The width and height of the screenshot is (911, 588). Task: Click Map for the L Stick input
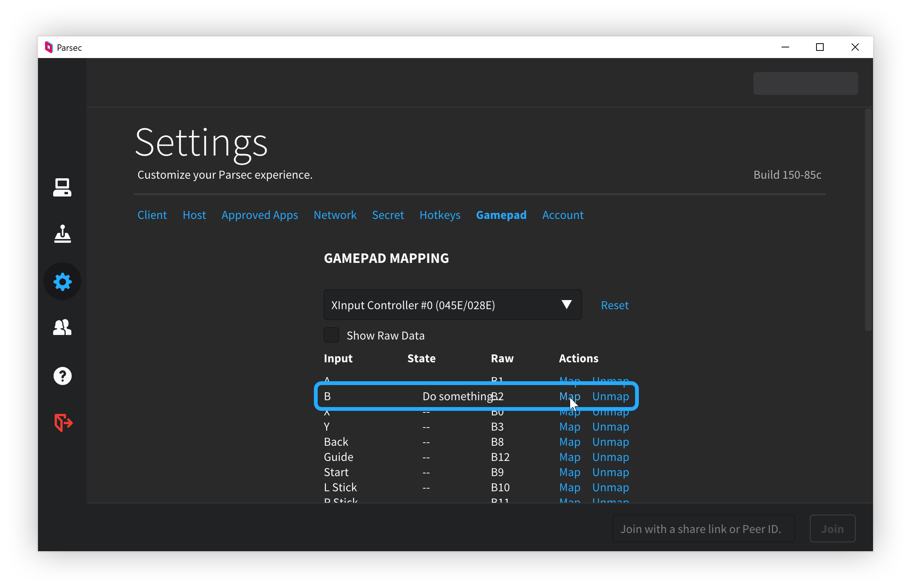point(569,487)
